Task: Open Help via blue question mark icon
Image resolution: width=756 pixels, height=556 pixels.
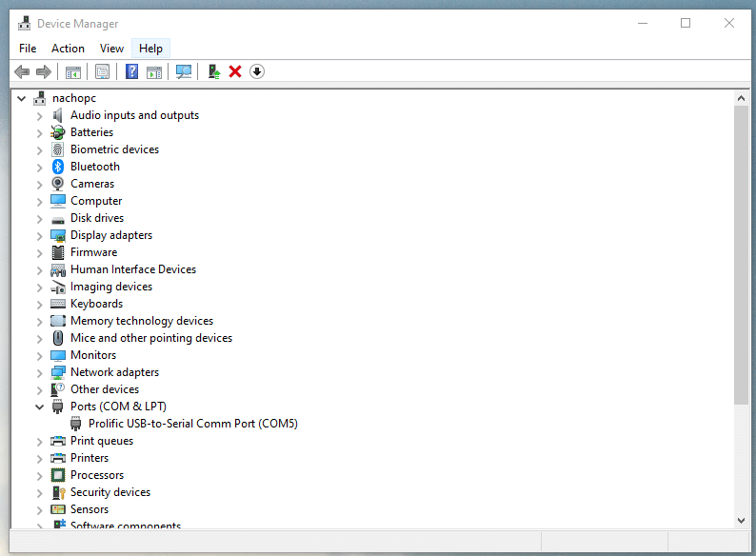Action: [x=132, y=72]
